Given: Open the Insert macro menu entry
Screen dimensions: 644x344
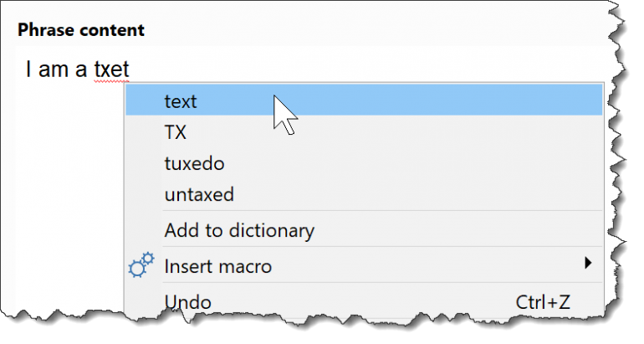Looking at the screenshot, I should 364,265.
